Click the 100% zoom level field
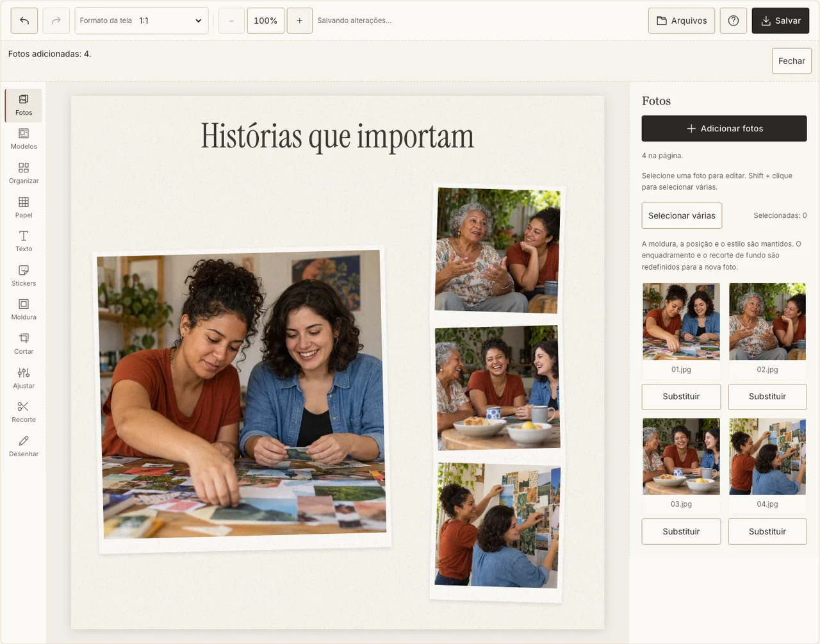This screenshot has height=644, width=820. [x=265, y=21]
